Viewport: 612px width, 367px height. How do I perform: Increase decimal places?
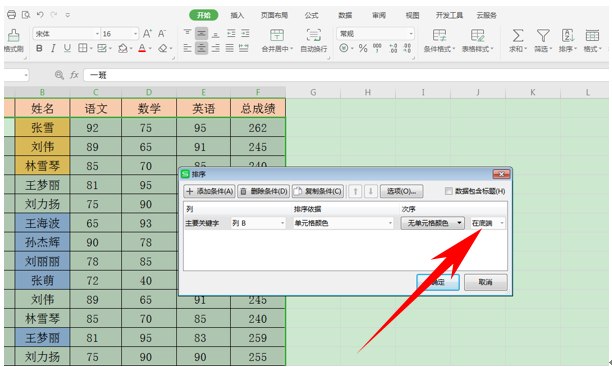393,48
